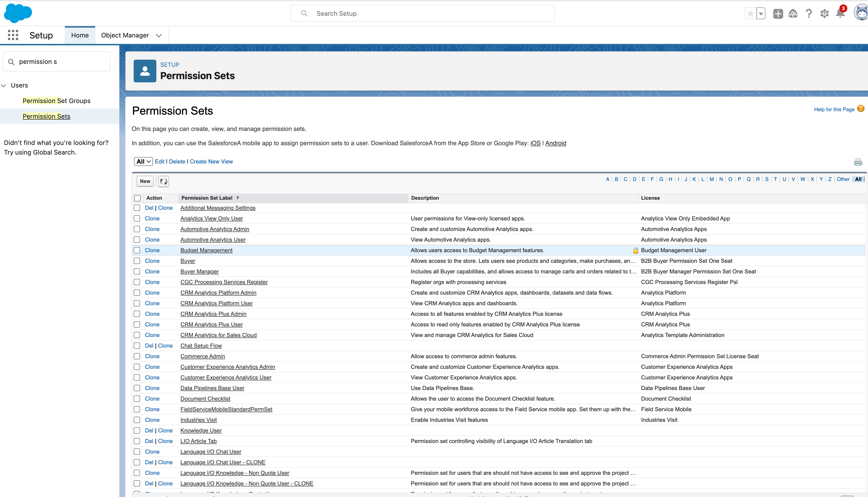
Task: Switch to the Home tab
Action: coord(80,35)
